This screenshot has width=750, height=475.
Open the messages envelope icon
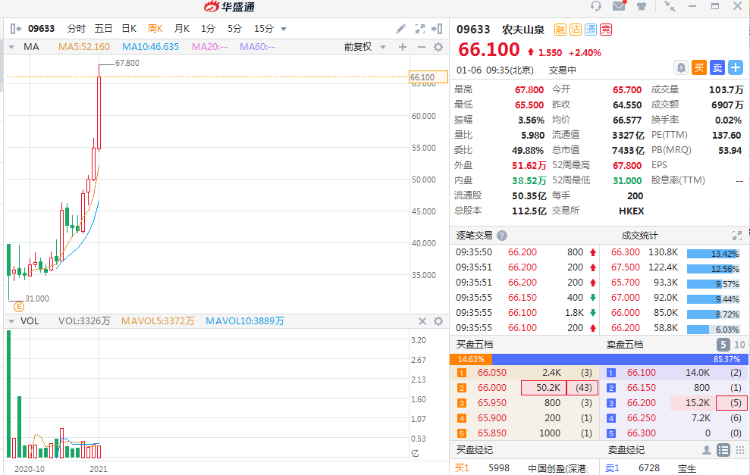point(620,8)
